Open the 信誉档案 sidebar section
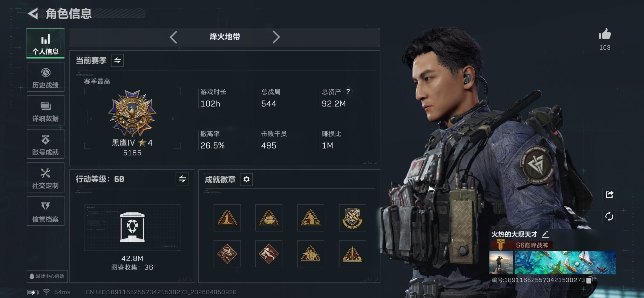Image resolution: width=644 pixels, height=298 pixels. 46,211
